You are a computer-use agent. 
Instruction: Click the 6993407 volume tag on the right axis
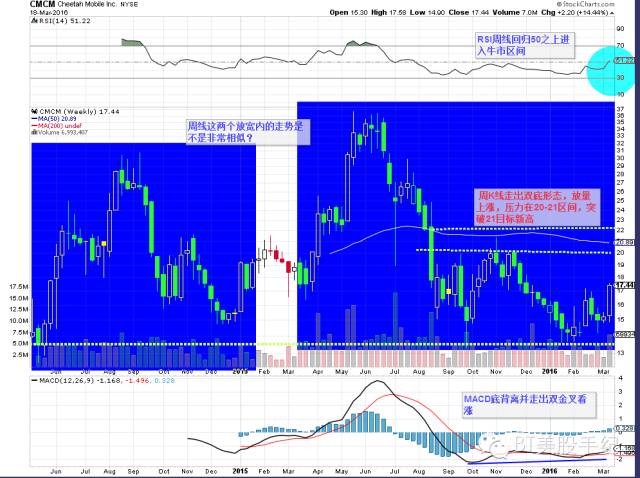625,334
